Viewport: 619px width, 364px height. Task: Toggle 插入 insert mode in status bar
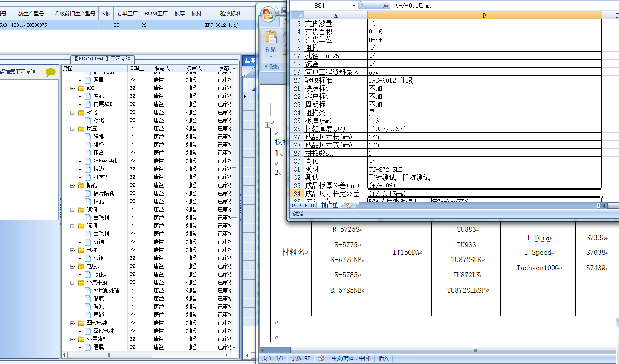(x=384, y=358)
